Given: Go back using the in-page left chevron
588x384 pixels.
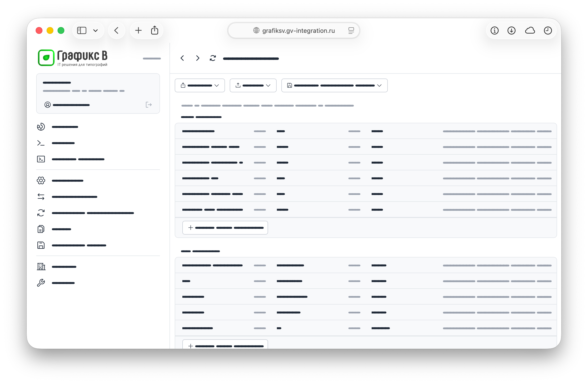Looking at the screenshot, I should (x=182, y=58).
